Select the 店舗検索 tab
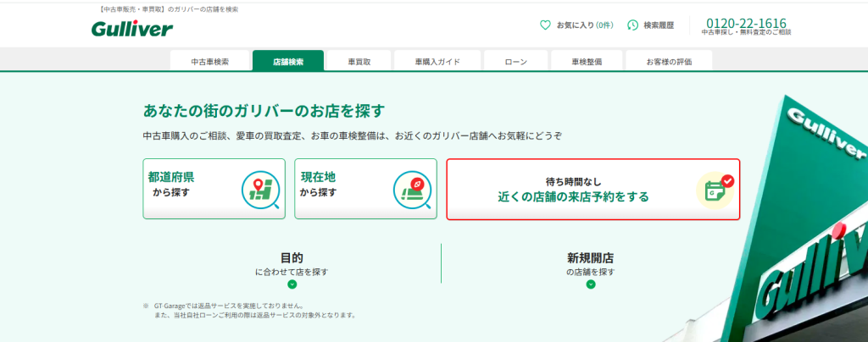 288,62
